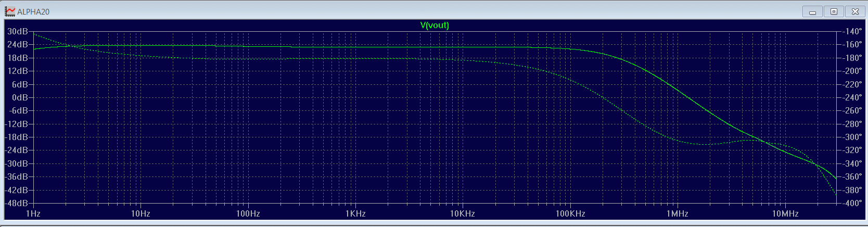Click the 18dB magnitude axis label

pos(18,58)
